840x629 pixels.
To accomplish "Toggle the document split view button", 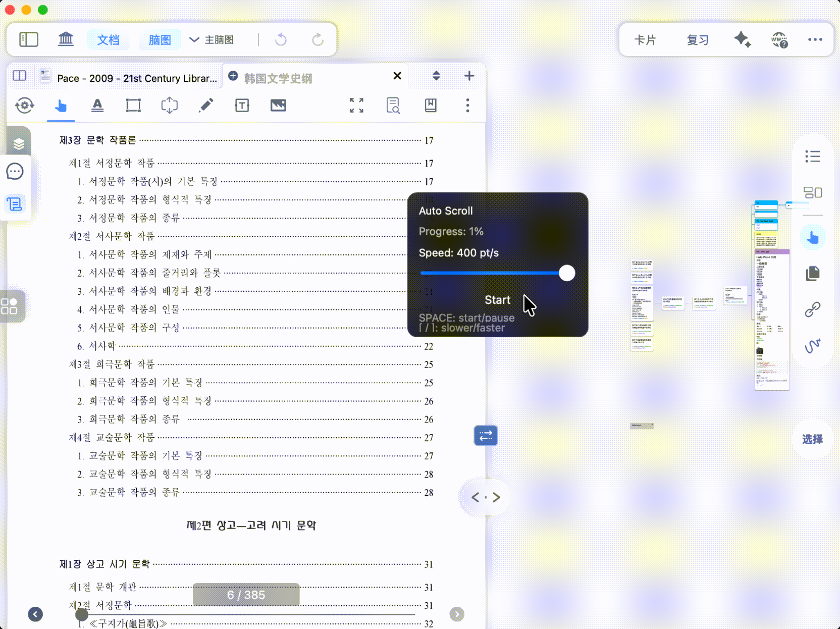I will point(20,76).
